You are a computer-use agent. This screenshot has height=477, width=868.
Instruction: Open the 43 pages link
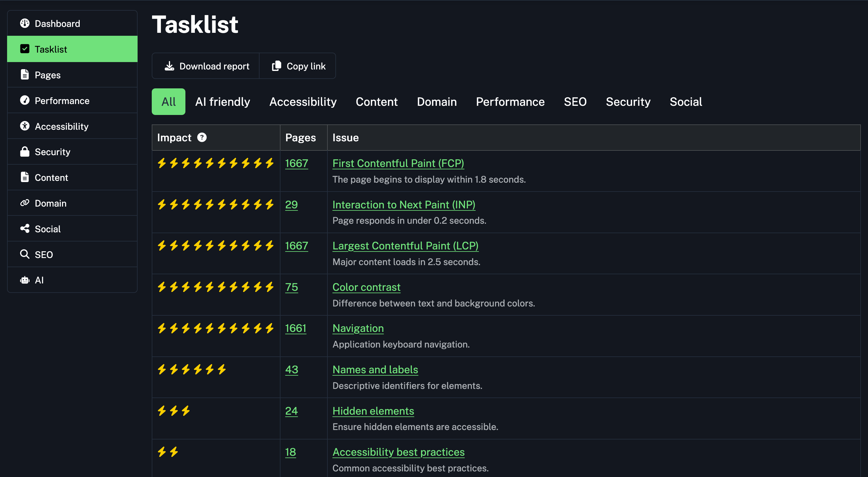coord(291,369)
